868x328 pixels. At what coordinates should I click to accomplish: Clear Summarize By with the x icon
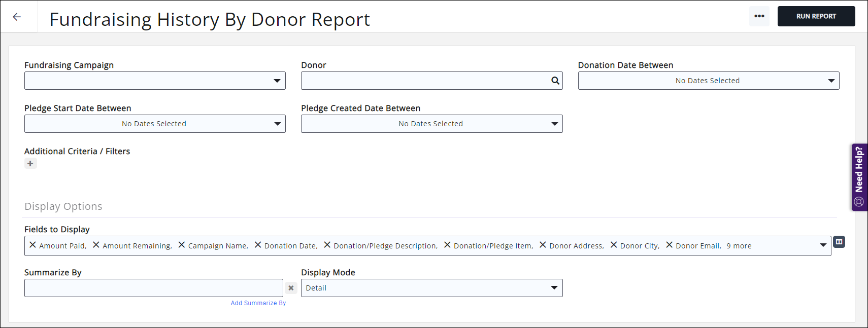point(291,288)
